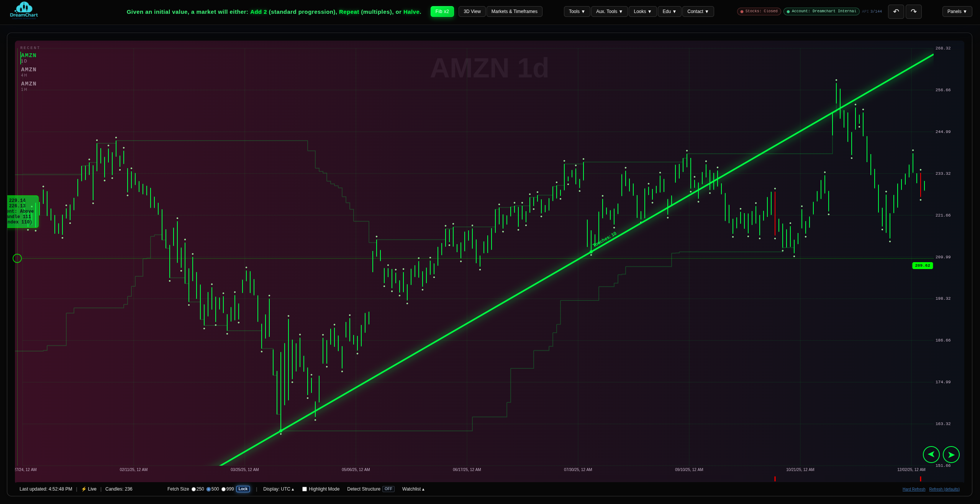
Task: Open the Looks dropdown menu
Action: [642, 11]
